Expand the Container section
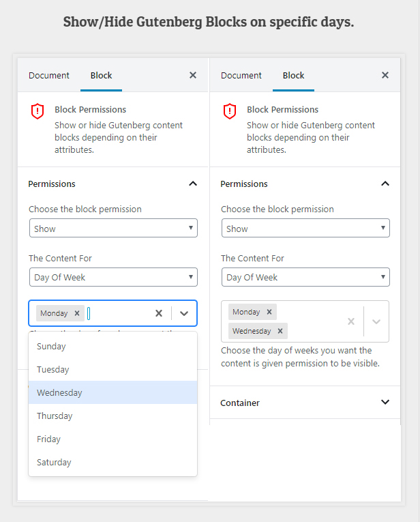Screen dimensions: 420x522 (x=385, y=403)
